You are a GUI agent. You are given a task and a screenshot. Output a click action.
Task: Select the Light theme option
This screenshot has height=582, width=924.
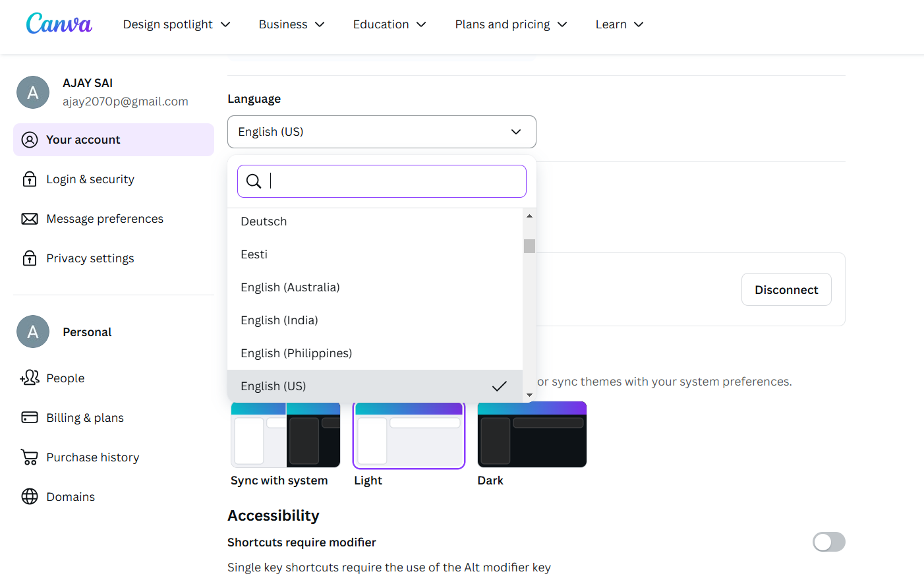point(409,435)
